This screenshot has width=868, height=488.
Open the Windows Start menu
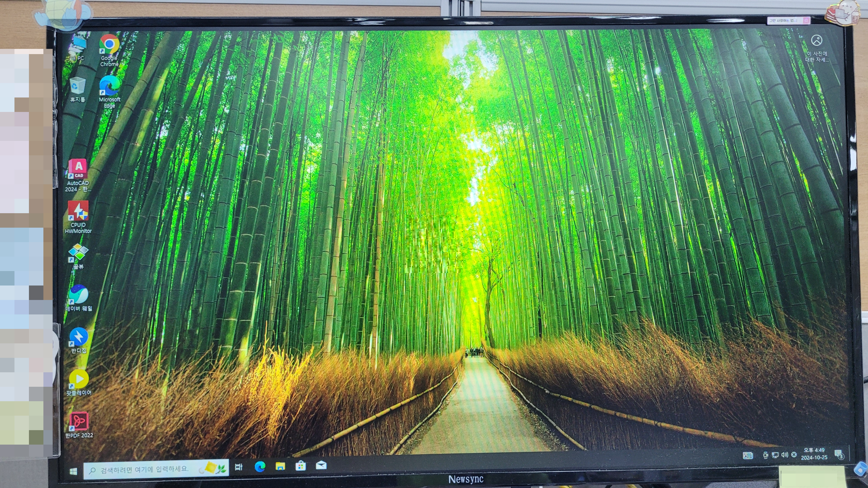tap(73, 471)
